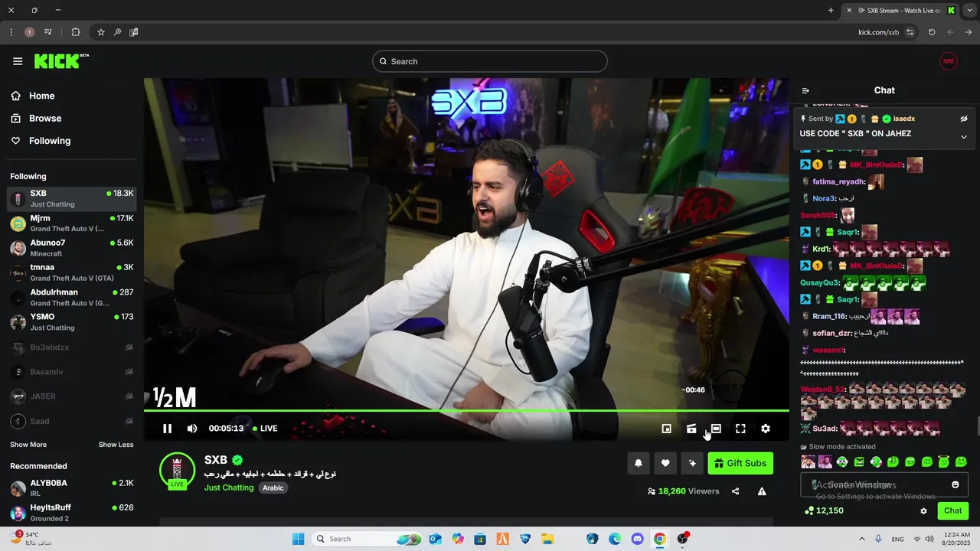
Task: Open new tab with plus button
Action: 831,10
